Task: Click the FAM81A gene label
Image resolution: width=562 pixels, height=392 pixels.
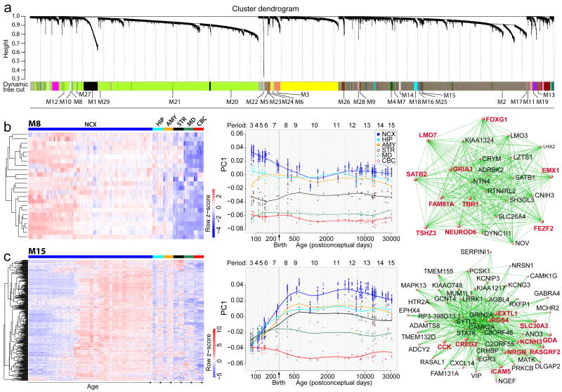Action: point(442,204)
